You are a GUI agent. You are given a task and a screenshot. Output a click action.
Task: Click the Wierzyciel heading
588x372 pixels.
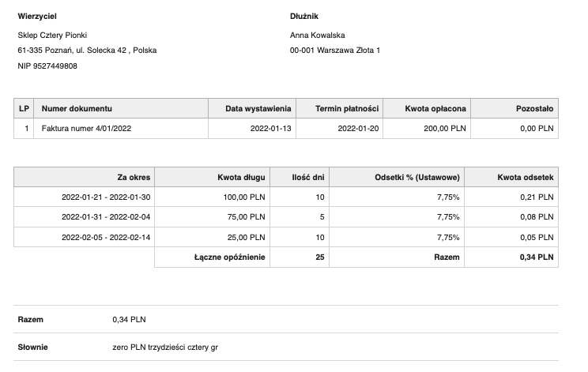coord(36,17)
